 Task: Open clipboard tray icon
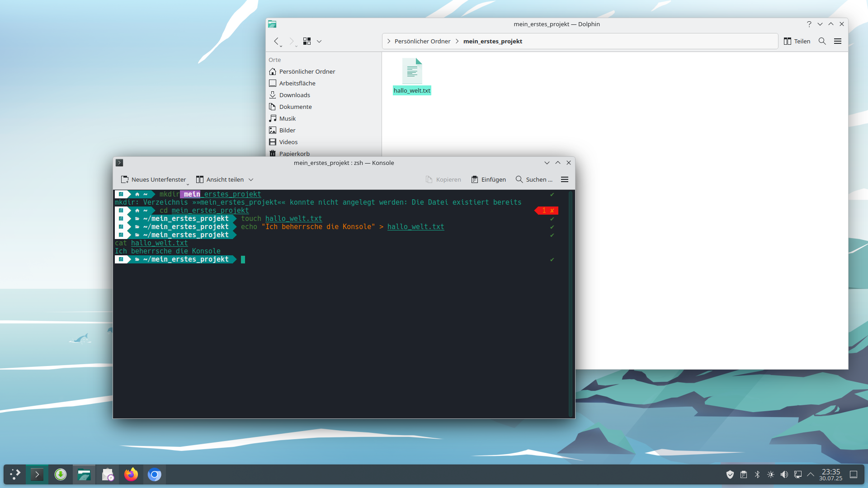(x=744, y=474)
